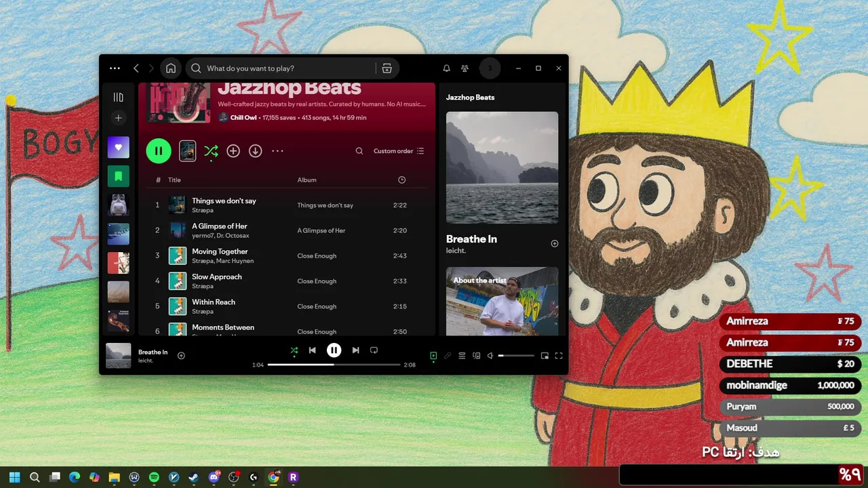Go forward with the right arrow
Screen dimensions: 868x488
pos(151,68)
